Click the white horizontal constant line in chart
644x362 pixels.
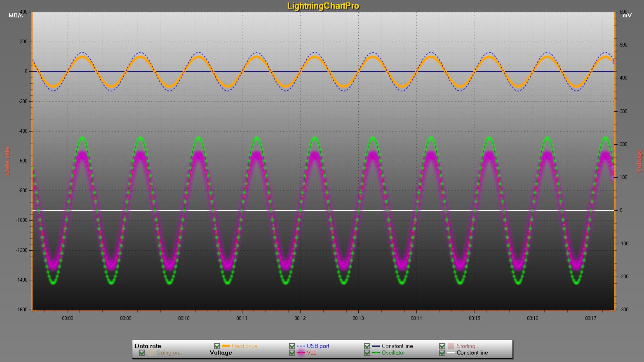(x=323, y=210)
